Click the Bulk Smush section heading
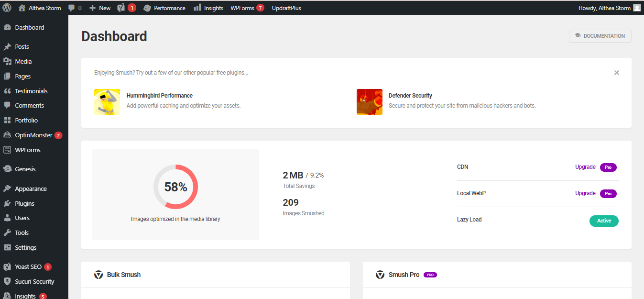The width and height of the screenshot is (644, 299). [x=124, y=275]
